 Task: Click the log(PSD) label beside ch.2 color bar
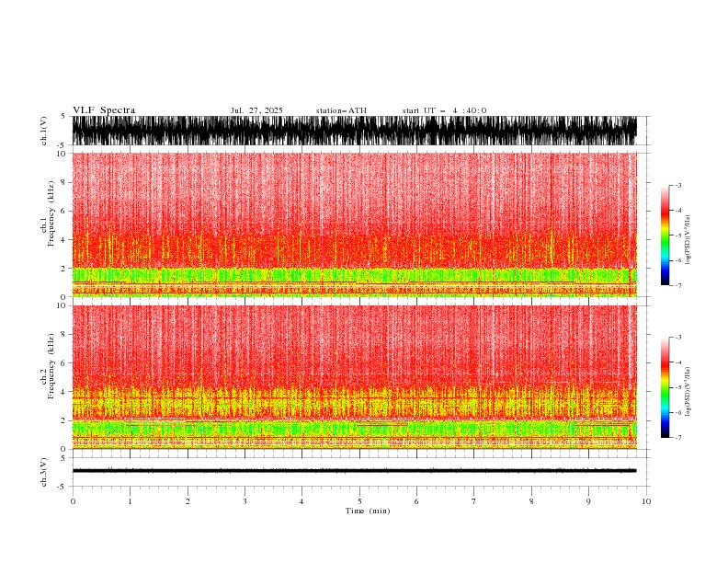point(688,392)
